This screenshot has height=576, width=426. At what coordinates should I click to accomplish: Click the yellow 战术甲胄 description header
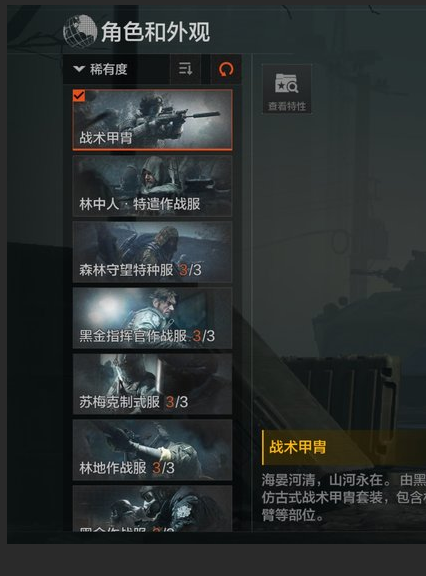point(298,447)
